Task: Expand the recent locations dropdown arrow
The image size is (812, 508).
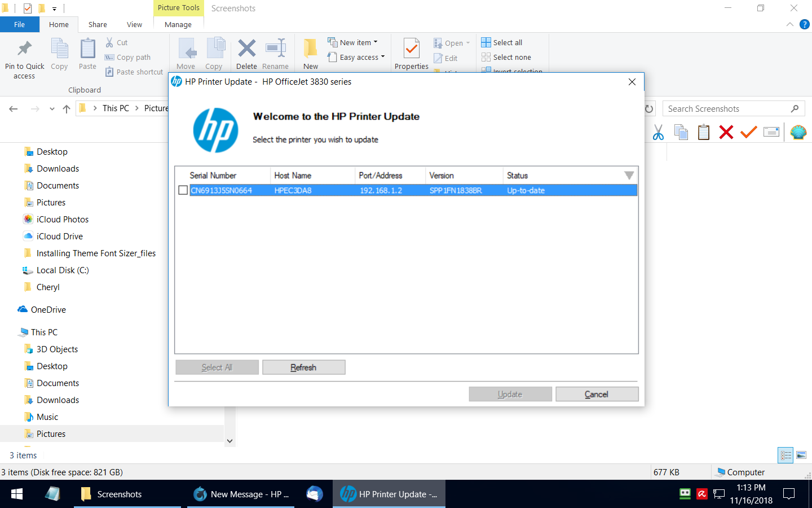Action: pyautogui.click(x=52, y=108)
